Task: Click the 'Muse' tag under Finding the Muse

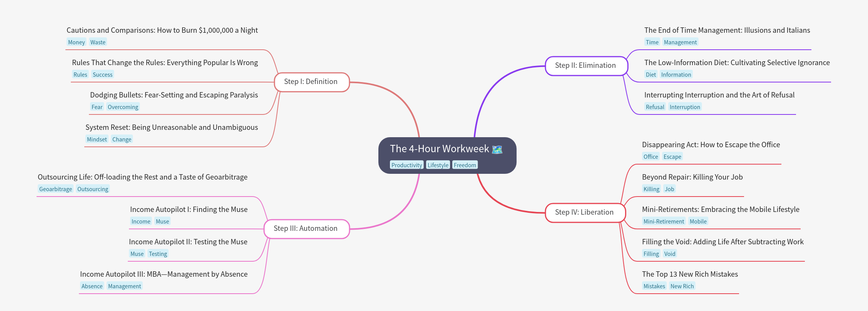Action: [x=162, y=221]
